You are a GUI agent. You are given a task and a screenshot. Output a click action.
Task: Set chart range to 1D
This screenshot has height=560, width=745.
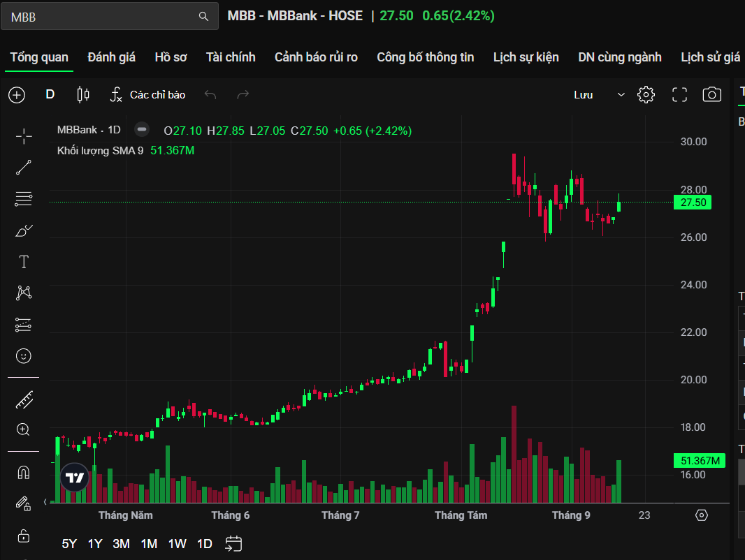click(x=205, y=544)
